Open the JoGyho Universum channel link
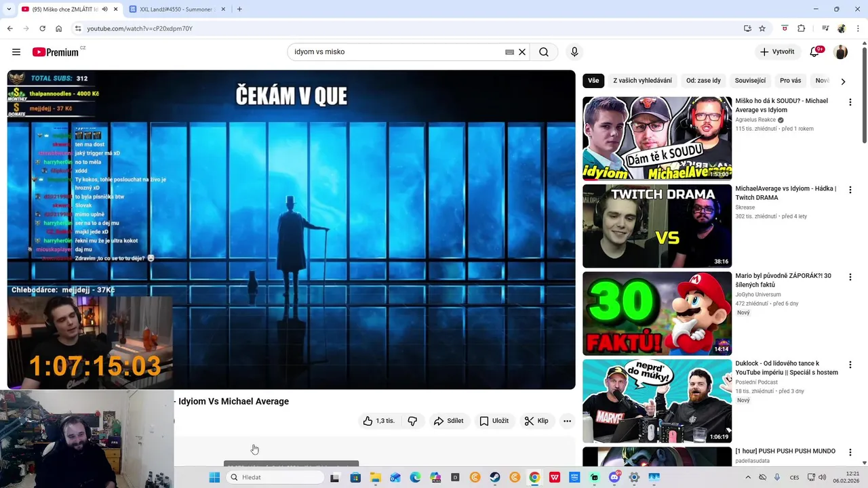Image resolution: width=868 pixels, height=488 pixels. [x=758, y=295]
